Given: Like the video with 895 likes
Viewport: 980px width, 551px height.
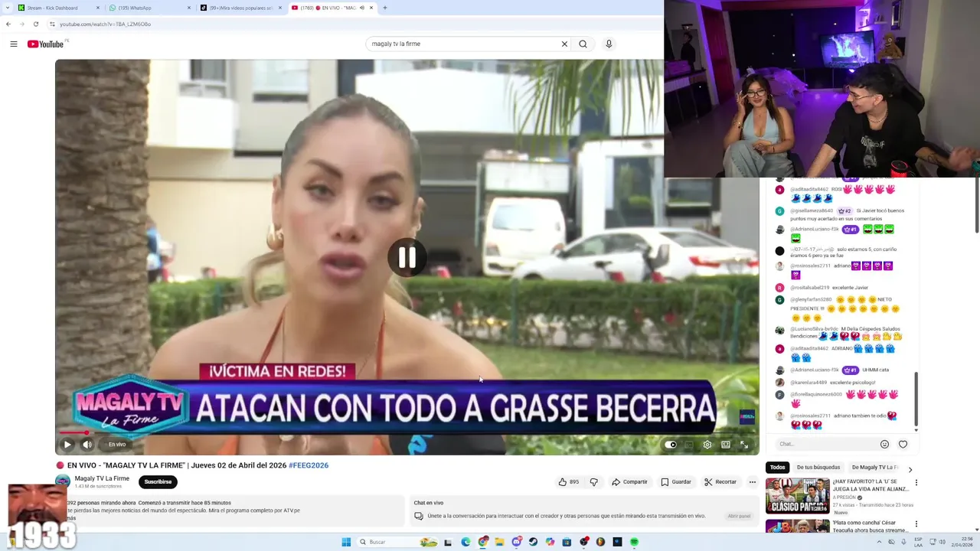Looking at the screenshot, I should tap(568, 482).
